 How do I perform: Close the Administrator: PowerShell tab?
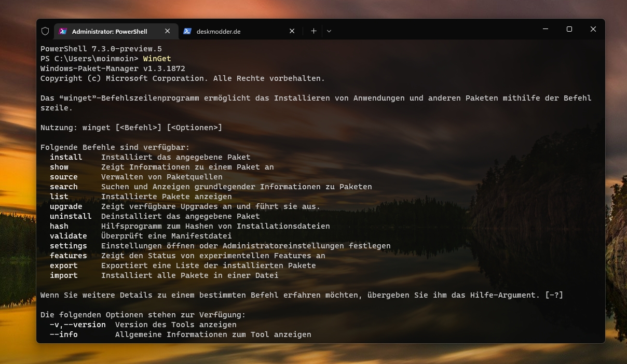click(167, 31)
